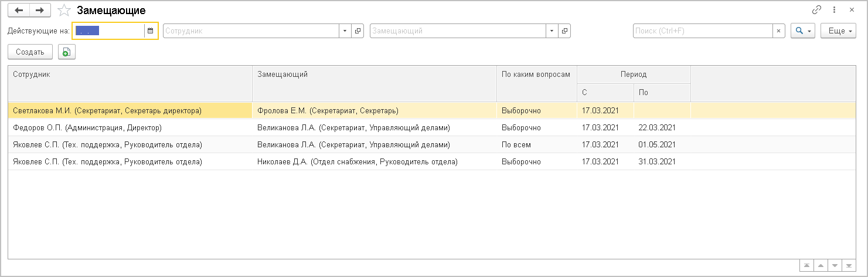Expand the Замещающий filter dropdown
The image size is (868, 277).
(x=552, y=31)
